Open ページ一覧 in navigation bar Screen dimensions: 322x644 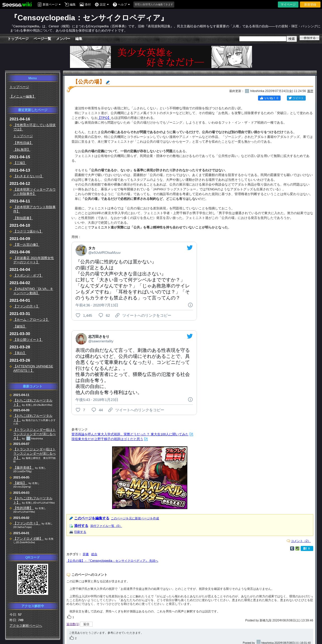point(42,39)
